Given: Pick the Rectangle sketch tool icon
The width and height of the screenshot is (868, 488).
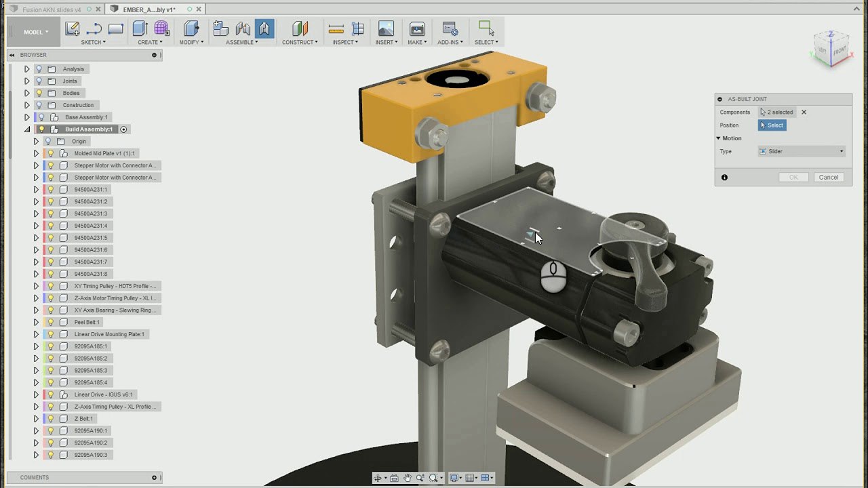Looking at the screenshot, I should click(x=116, y=28).
